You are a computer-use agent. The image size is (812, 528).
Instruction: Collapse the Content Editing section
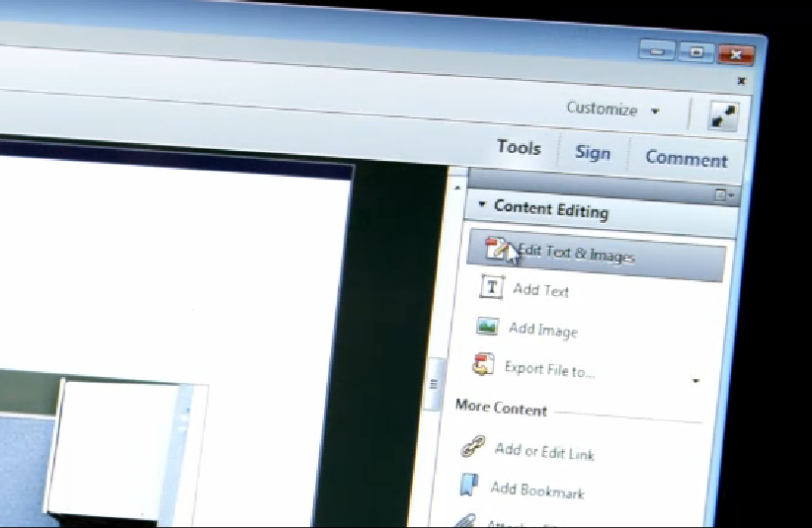[x=482, y=205]
